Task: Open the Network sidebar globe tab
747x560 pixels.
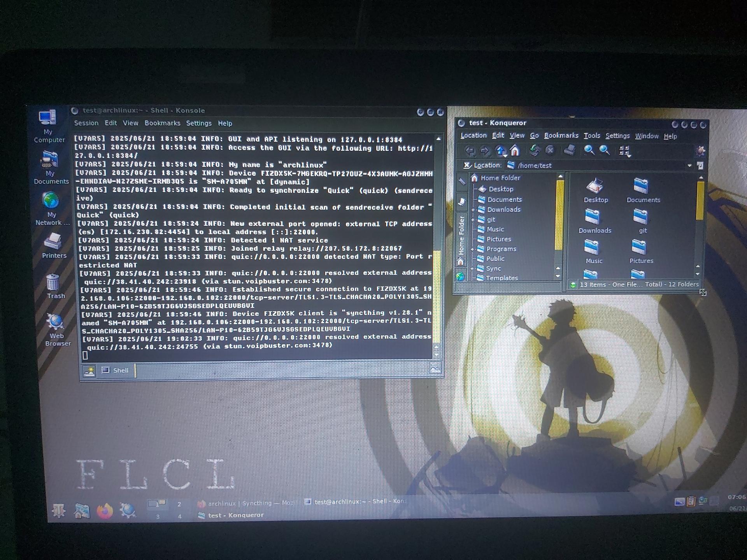Action: point(460,276)
